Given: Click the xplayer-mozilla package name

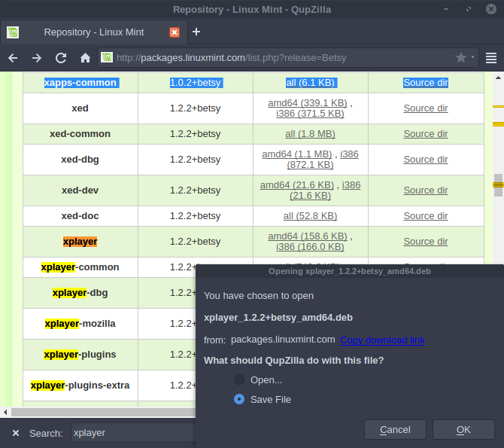Looking at the screenshot, I should pyautogui.click(x=80, y=324).
